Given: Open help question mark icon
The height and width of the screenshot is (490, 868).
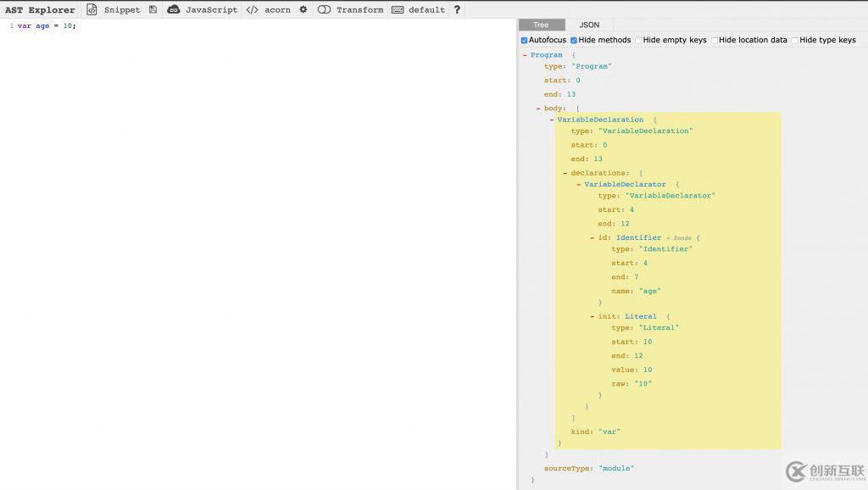Looking at the screenshot, I should click(x=457, y=10).
